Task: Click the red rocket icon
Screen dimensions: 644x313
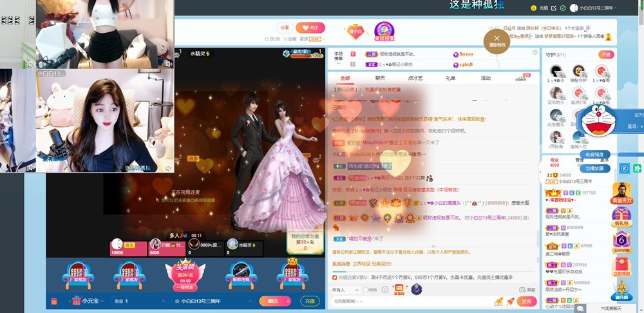Action: coord(510,301)
